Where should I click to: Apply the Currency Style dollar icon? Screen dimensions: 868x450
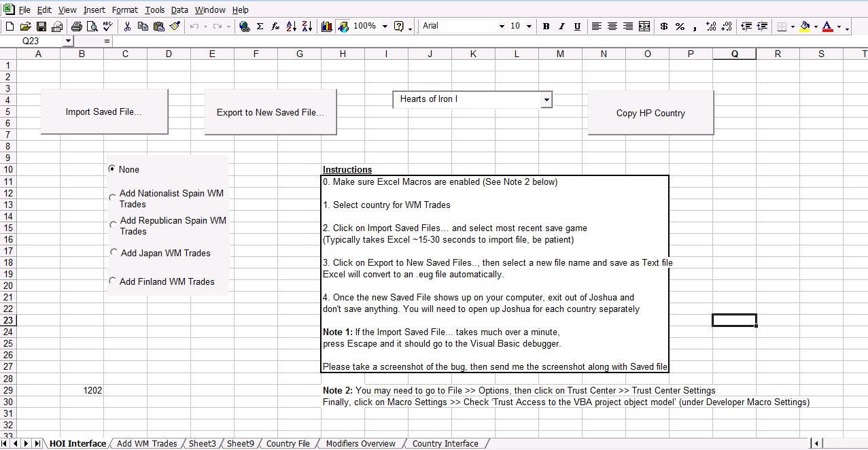pos(663,27)
